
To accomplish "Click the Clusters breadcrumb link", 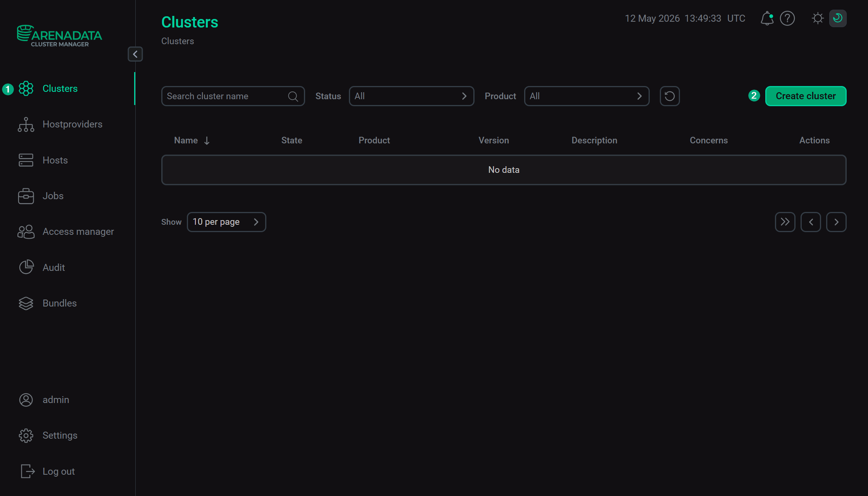I will pos(178,41).
